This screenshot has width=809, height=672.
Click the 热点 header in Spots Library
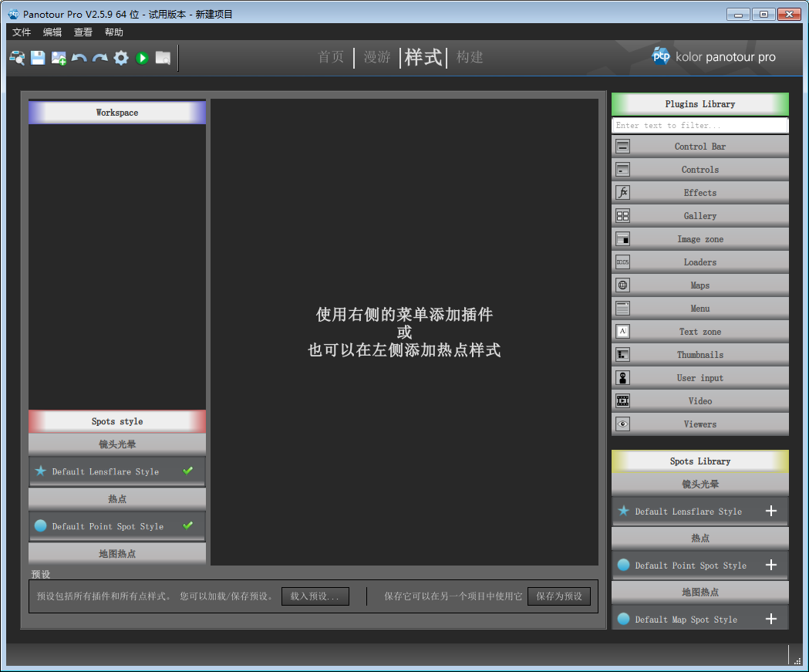point(700,538)
